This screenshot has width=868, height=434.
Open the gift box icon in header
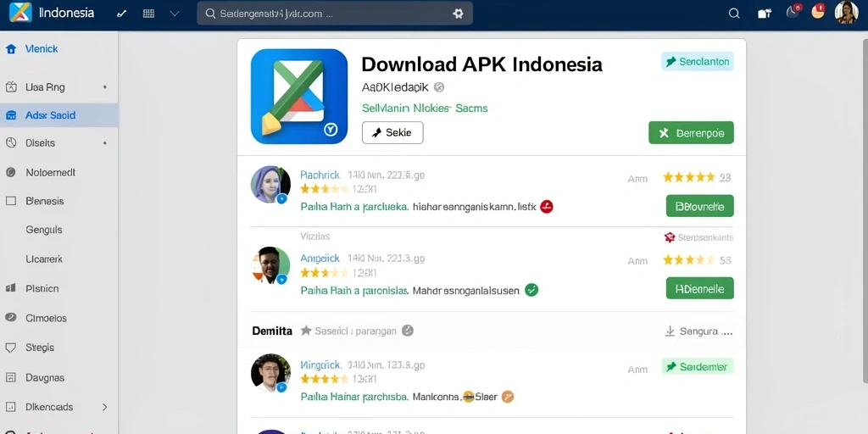click(765, 14)
